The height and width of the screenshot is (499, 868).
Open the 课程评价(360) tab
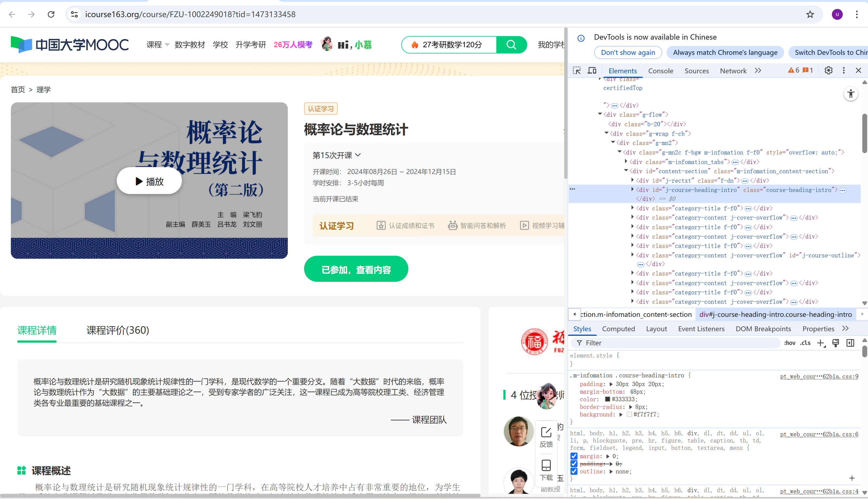coord(118,330)
